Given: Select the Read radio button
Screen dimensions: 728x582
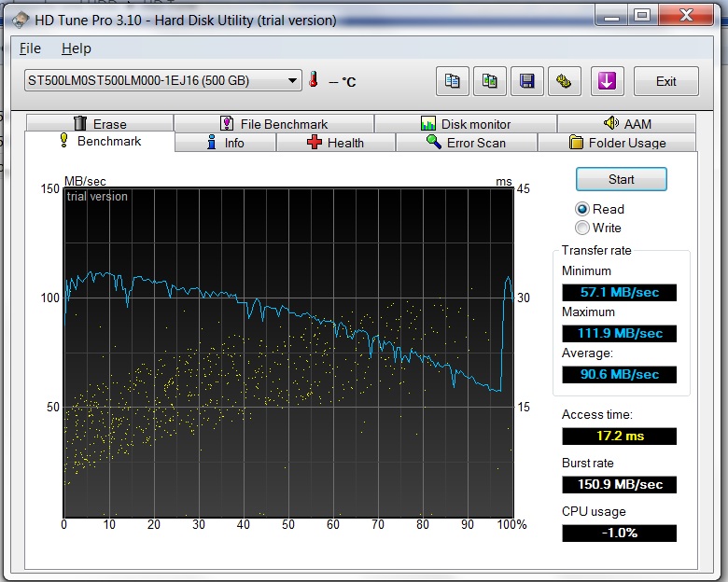Looking at the screenshot, I should (582, 209).
